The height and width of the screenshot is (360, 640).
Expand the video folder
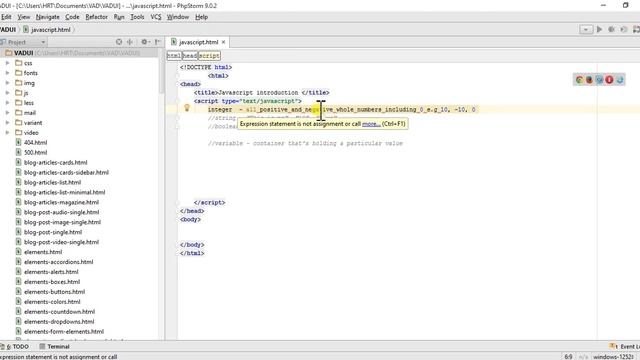click(7, 133)
